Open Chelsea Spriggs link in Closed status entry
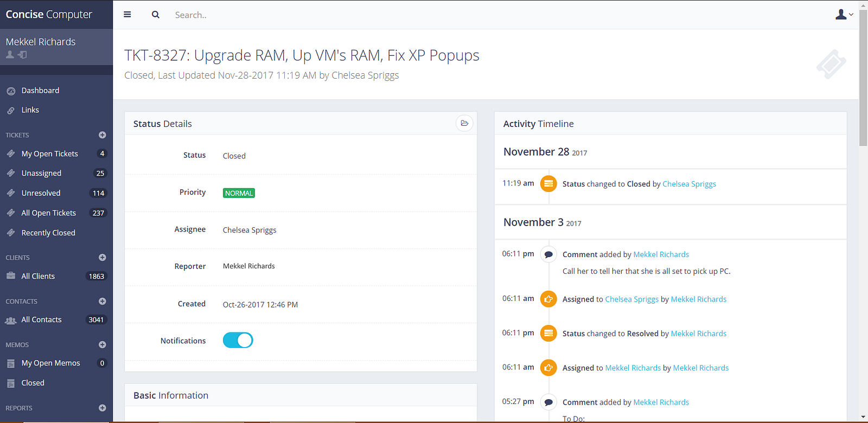868x423 pixels. (689, 184)
